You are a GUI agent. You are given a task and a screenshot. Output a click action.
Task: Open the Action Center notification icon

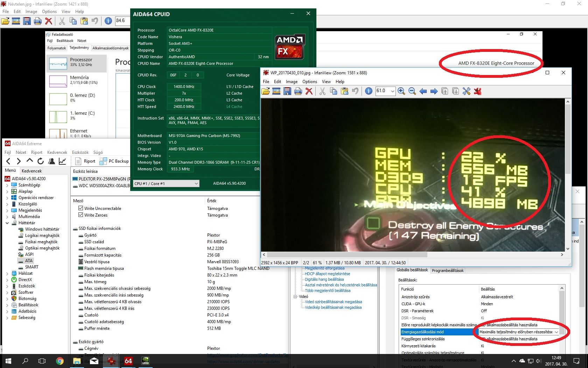pos(577,361)
